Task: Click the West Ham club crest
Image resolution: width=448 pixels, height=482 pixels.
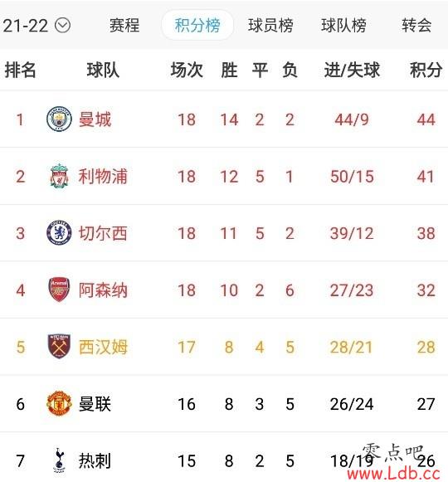Action: pyautogui.click(x=59, y=347)
